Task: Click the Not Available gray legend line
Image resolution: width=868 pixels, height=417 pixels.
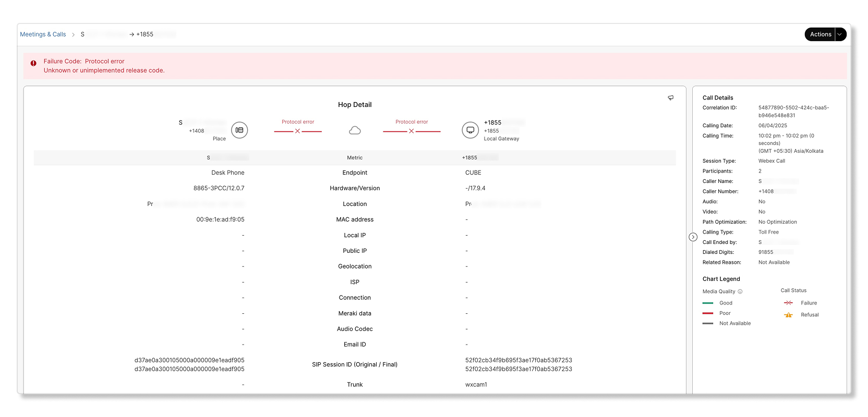Action: tap(708, 323)
